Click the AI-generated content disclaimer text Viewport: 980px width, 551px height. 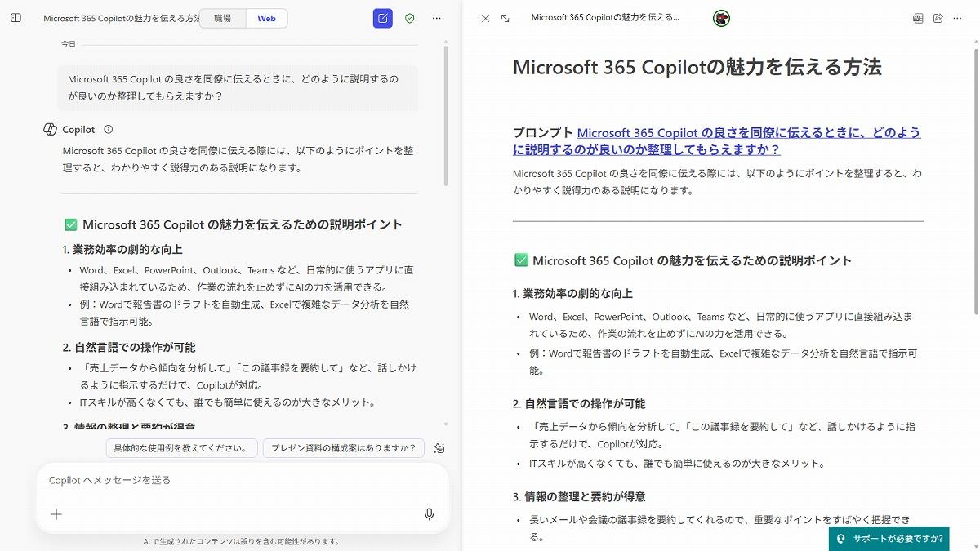(x=241, y=541)
